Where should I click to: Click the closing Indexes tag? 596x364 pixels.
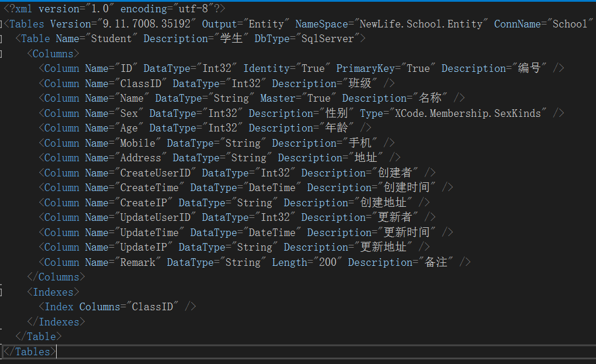pyautogui.click(x=56, y=321)
